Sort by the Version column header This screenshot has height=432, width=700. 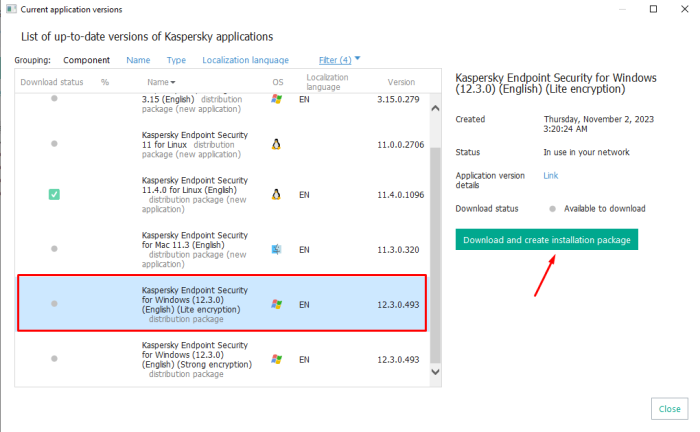[401, 82]
